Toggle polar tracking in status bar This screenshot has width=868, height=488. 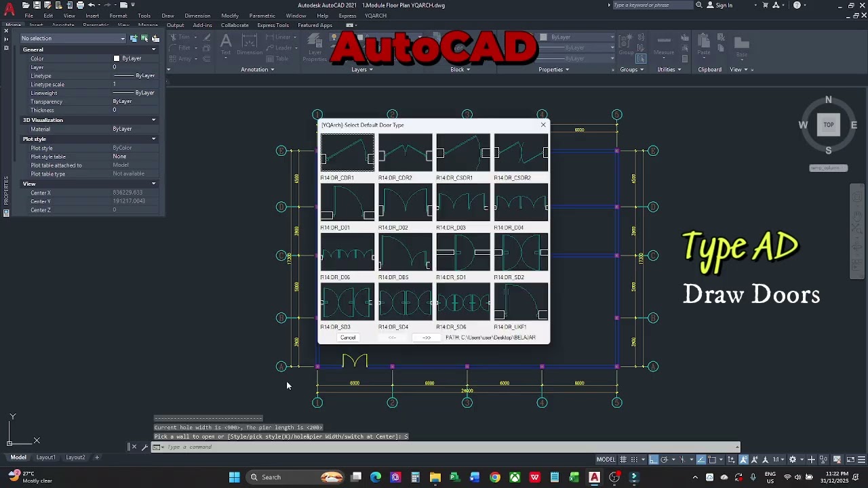click(x=665, y=460)
